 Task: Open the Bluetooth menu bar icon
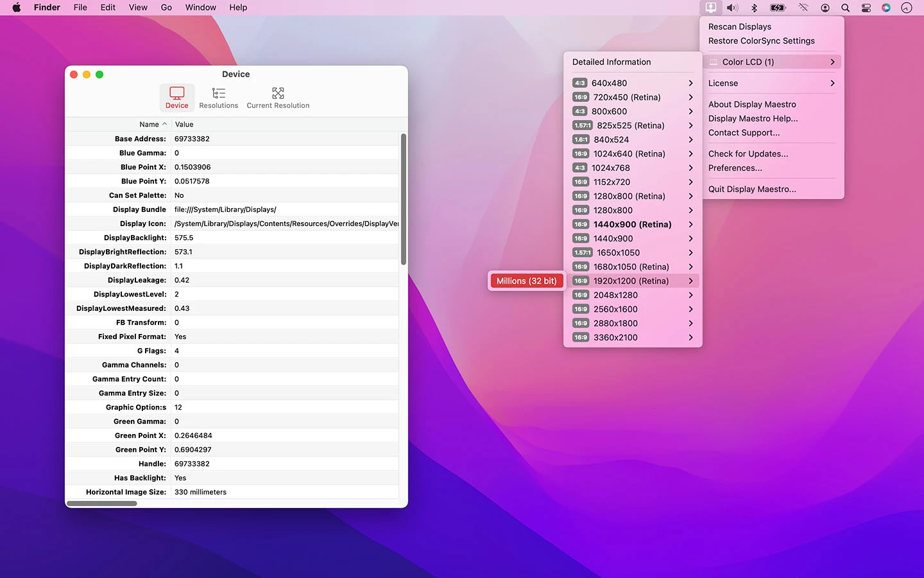pyautogui.click(x=754, y=7)
